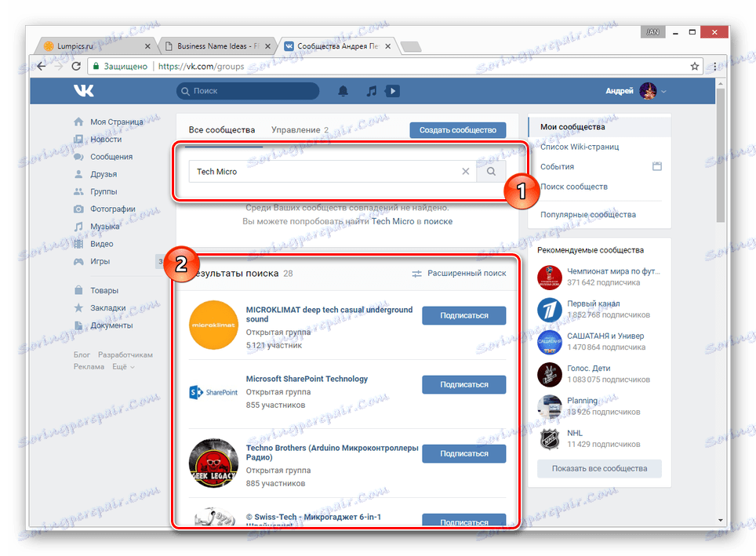Switch to the Управление tab
Image resolution: width=756 pixels, height=556 pixels.
point(300,129)
